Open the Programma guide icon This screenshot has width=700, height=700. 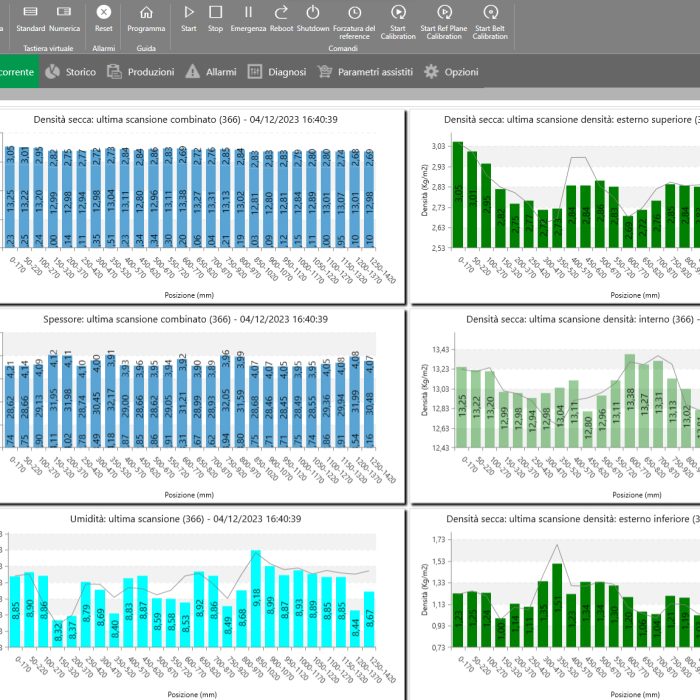(x=146, y=13)
